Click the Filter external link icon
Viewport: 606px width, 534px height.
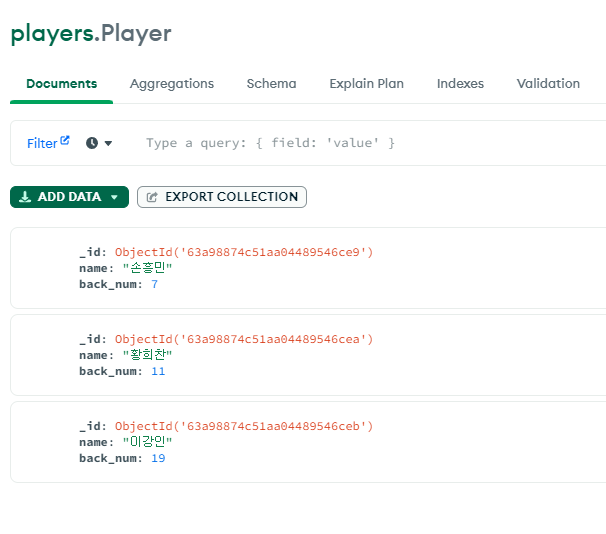[x=65, y=140]
